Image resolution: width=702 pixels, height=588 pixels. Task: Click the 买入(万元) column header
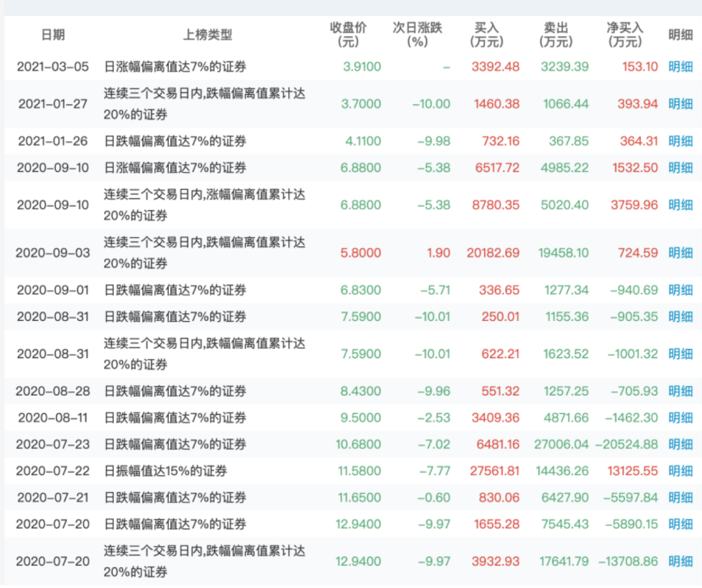click(487, 34)
